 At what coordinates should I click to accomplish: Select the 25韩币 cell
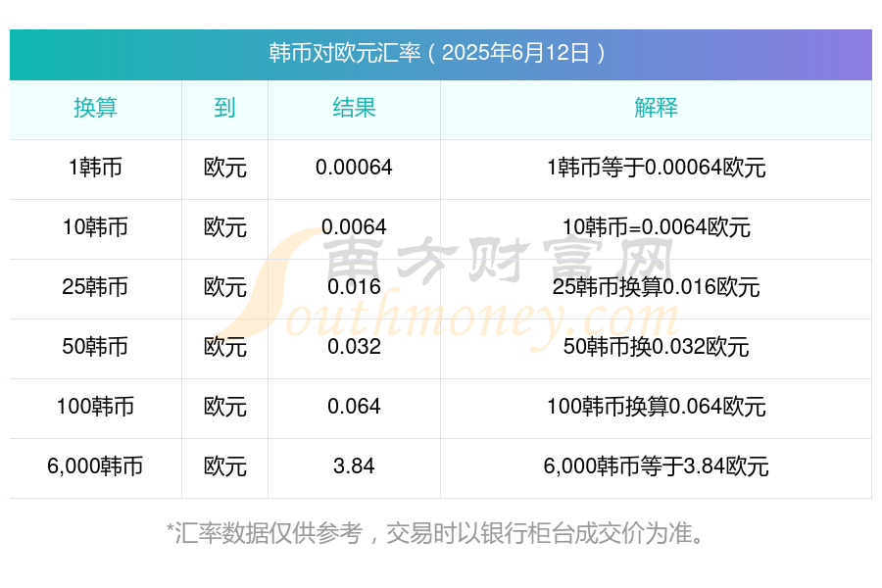tap(96, 287)
